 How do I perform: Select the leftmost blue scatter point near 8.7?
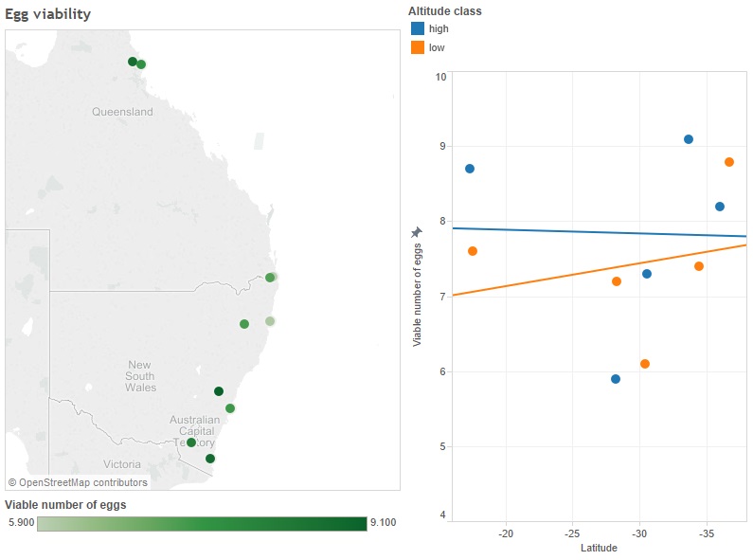tap(470, 169)
